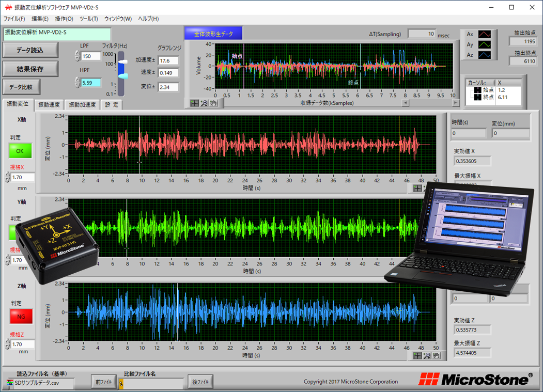The height and width of the screenshot is (392, 543).
Task: Click the 速度± range field showing 0.149
Action: 168,73
